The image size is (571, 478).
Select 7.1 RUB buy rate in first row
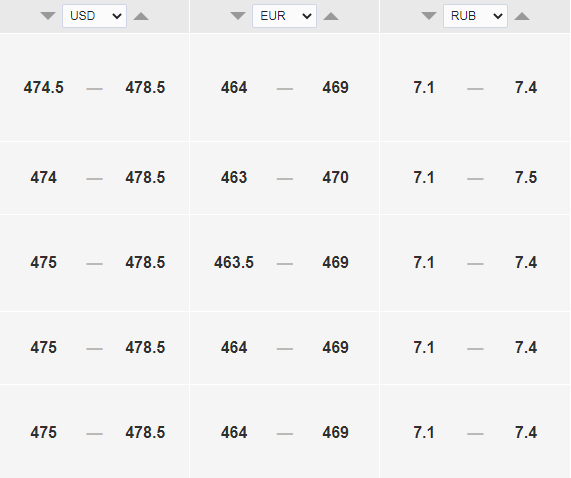(424, 88)
